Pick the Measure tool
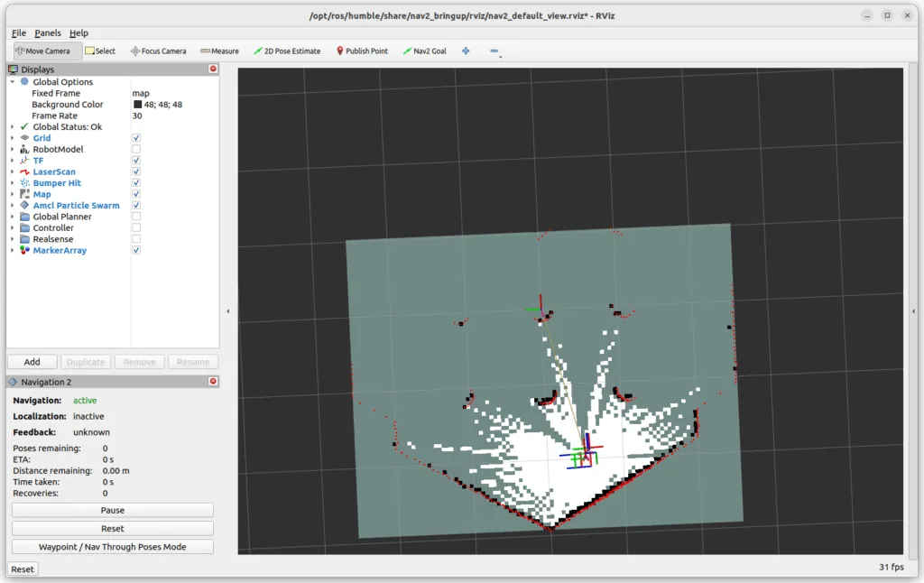Screen dimensions: 924x583 (x=219, y=51)
